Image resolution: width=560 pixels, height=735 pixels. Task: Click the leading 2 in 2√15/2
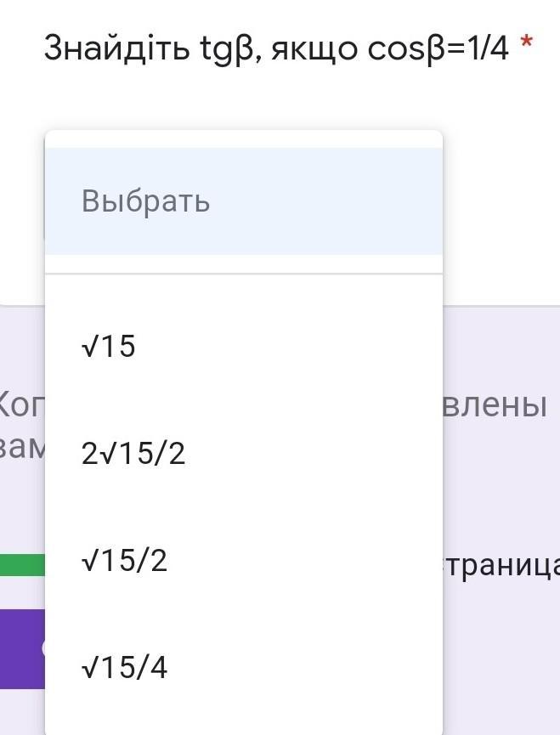(x=89, y=455)
